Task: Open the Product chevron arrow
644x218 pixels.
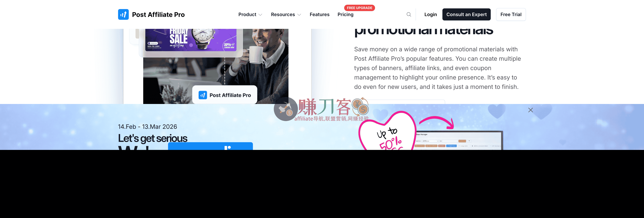Action: (x=260, y=15)
